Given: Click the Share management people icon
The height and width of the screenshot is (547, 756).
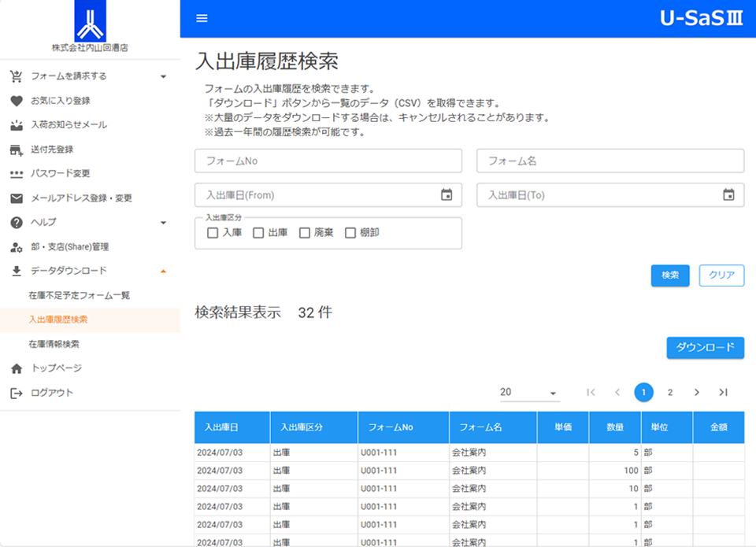Looking at the screenshot, I should click(x=17, y=247).
